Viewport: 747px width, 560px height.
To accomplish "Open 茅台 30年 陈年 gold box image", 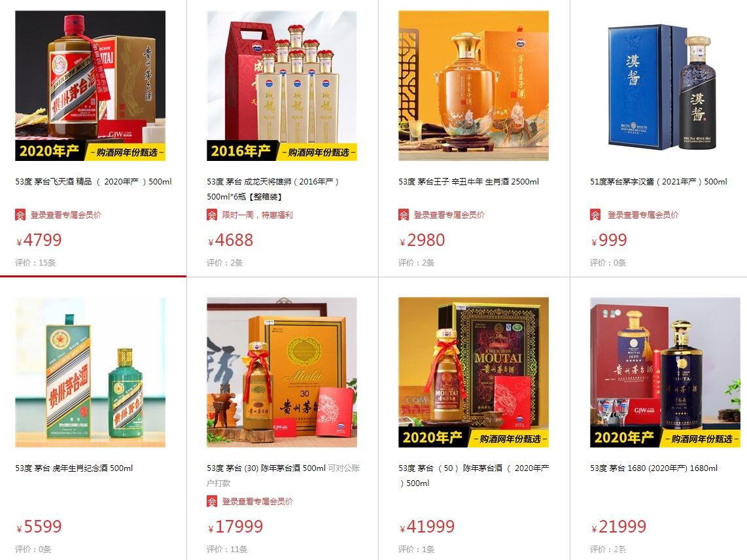I will (x=282, y=372).
